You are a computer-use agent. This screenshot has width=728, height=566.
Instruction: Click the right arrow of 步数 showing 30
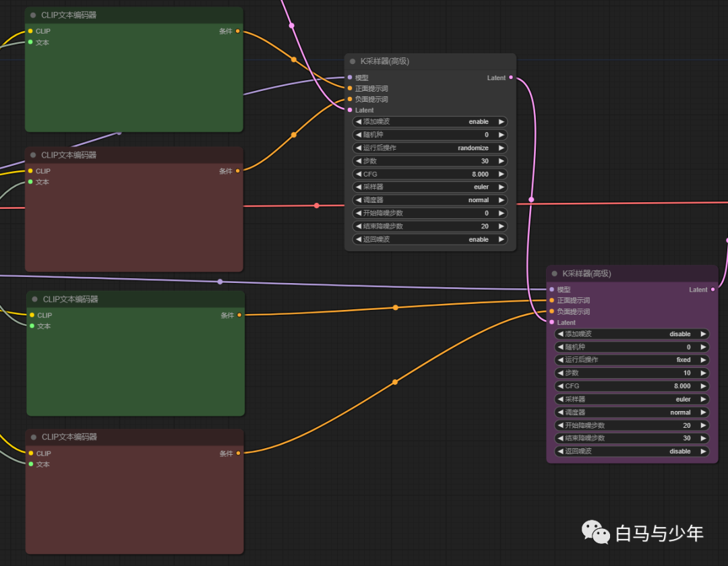[501, 161]
